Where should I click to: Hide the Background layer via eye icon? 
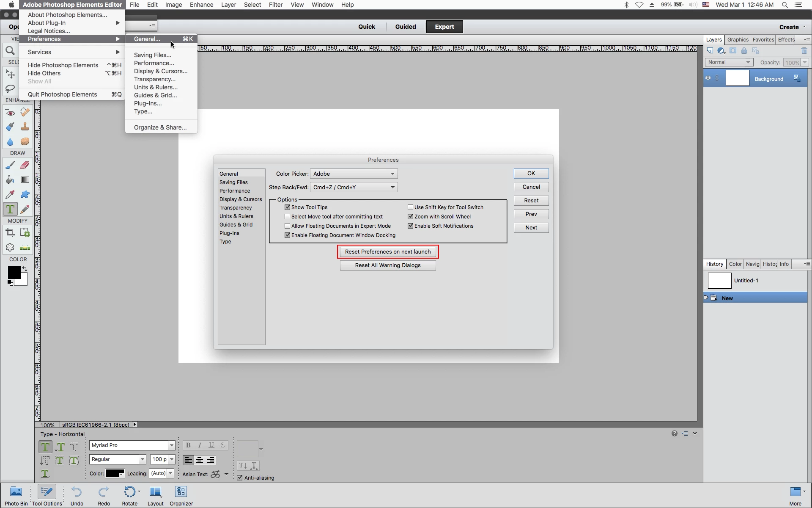click(708, 78)
